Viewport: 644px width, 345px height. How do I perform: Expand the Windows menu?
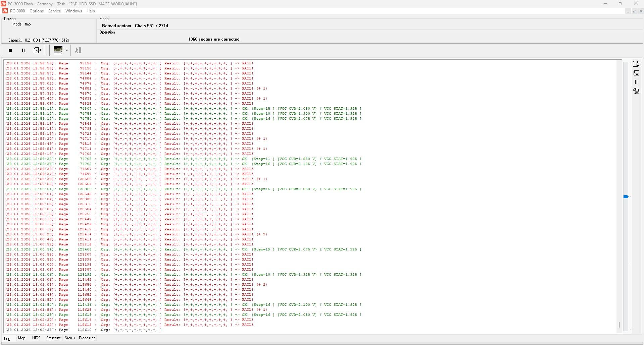pos(73,11)
